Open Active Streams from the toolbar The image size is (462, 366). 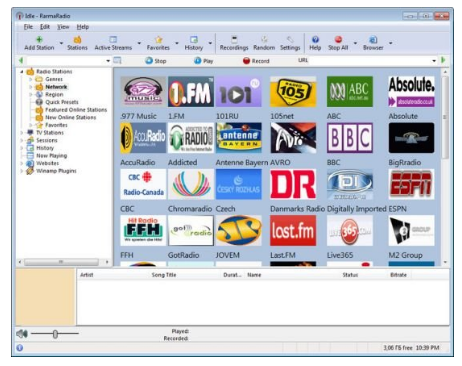(113, 43)
